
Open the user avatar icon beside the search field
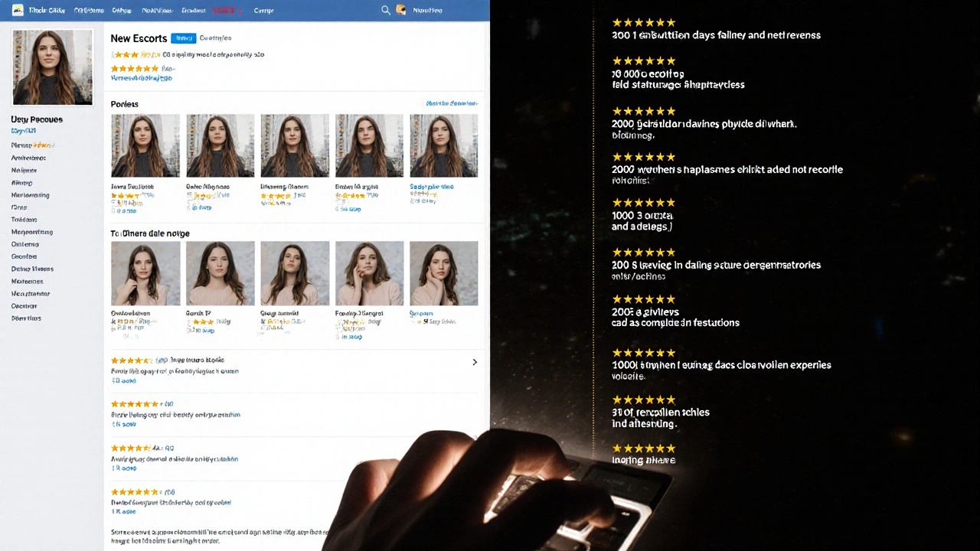[401, 10]
